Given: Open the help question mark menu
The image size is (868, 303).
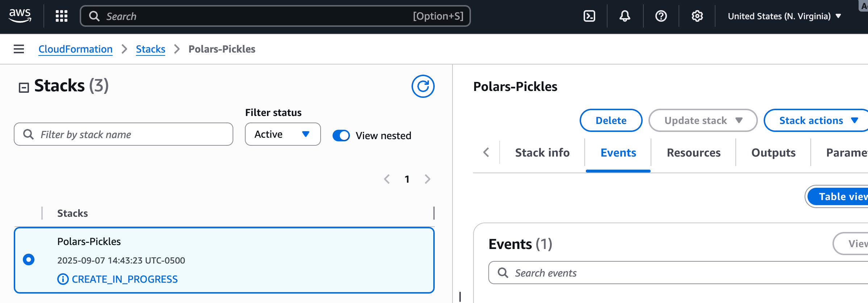Looking at the screenshot, I should pos(661,16).
